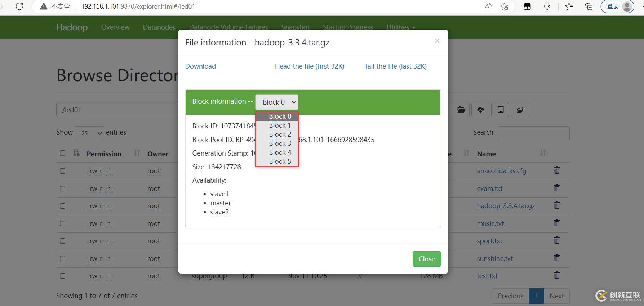
Task: Open the anaconda-ks.cfg file link
Action: coord(501,171)
